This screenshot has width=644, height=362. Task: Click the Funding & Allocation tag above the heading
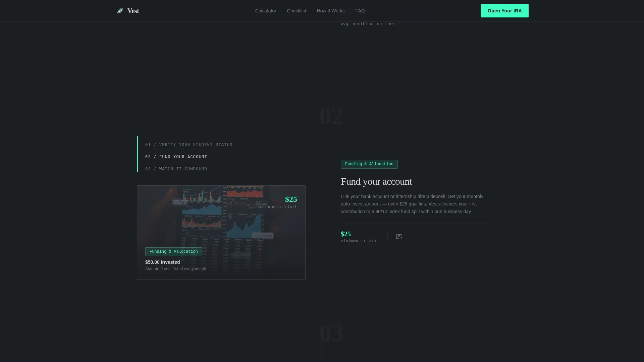coord(369,164)
